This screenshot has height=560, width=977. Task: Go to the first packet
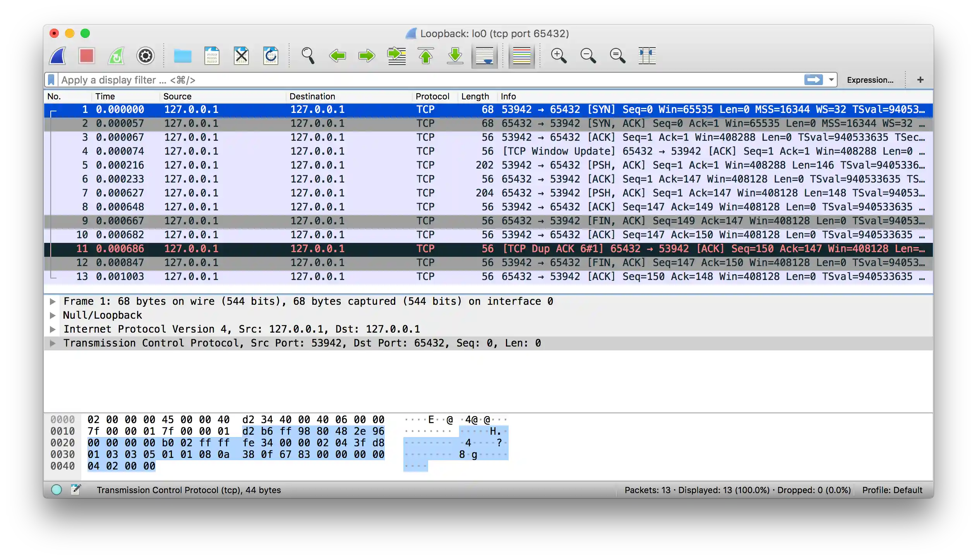[x=425, y=56]
